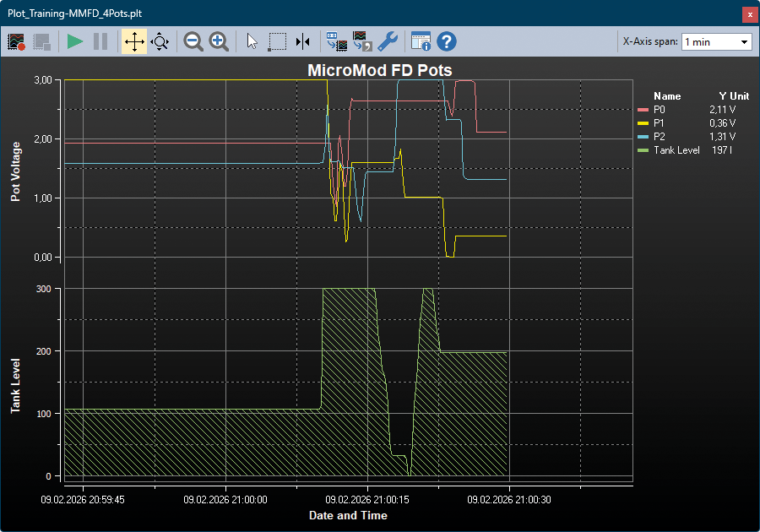760x532 pixels.
Task: Open plot settings with the wrench
Action: [388, 41]
